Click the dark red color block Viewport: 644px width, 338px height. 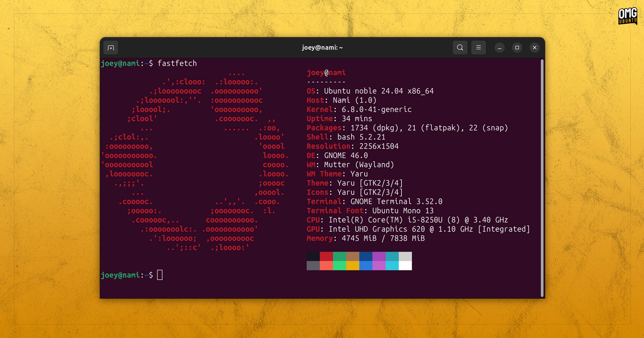(x=326, y=257)
